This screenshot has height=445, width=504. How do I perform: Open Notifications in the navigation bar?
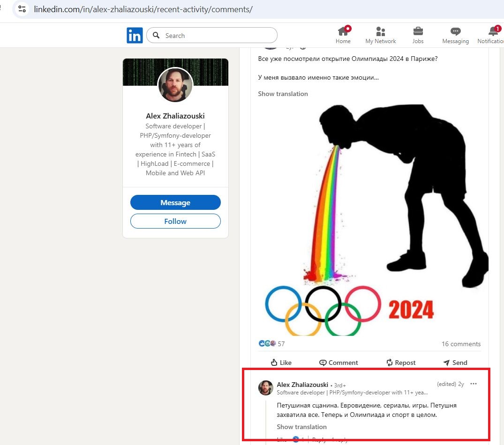(x=490, y=35)
